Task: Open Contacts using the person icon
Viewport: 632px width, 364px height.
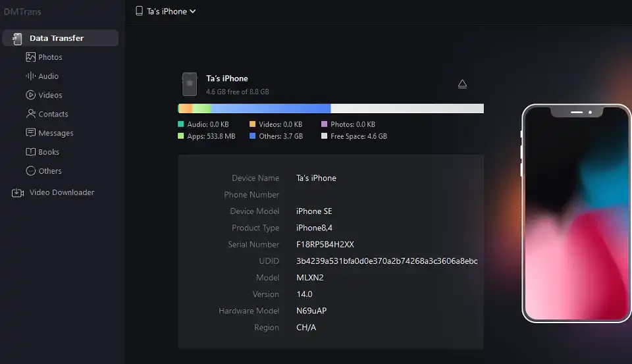Action: coord(30,114)
